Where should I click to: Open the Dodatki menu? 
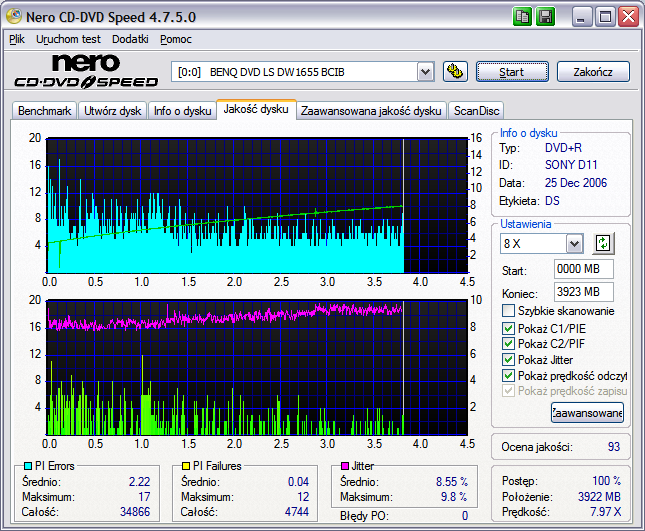(x=130, y=39)
